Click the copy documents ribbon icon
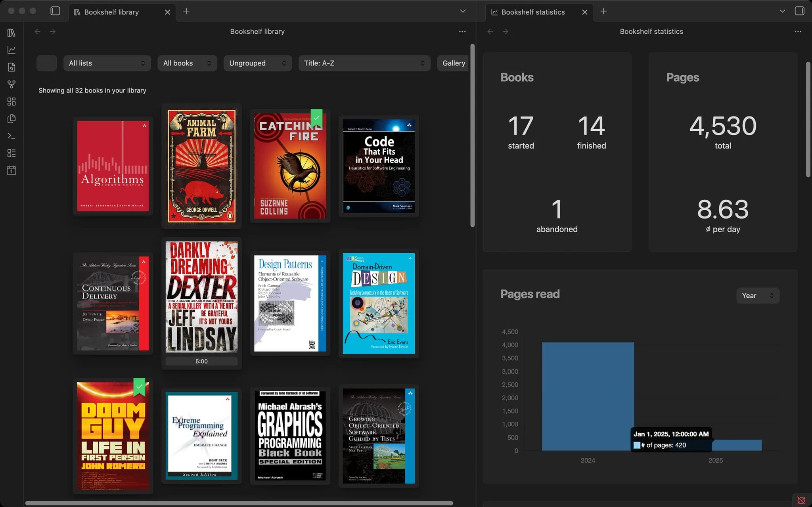Image resolution: width=812 pixels, height=507 pixels. pos(11,119)
